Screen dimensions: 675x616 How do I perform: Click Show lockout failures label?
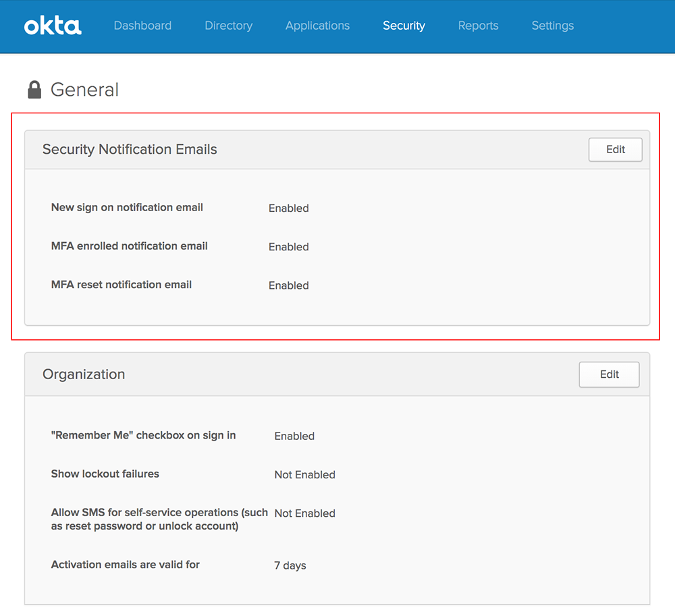click(x=105, y=474)
